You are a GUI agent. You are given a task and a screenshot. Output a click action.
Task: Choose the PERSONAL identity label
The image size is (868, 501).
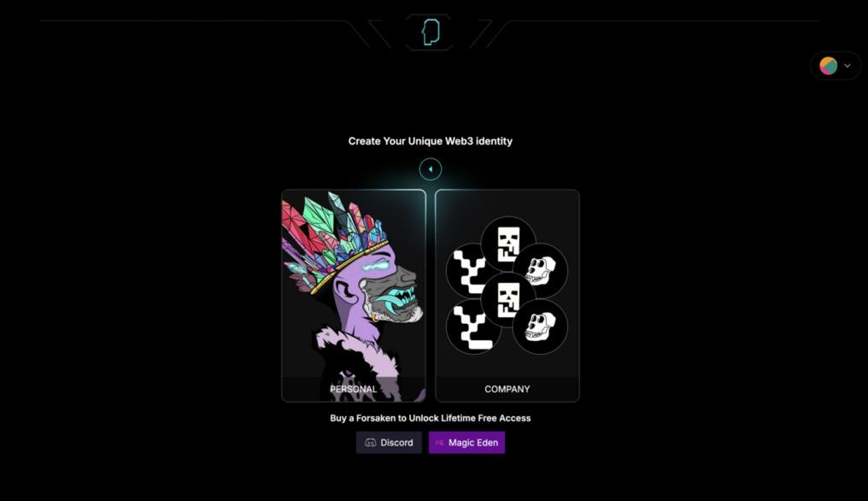353,389
